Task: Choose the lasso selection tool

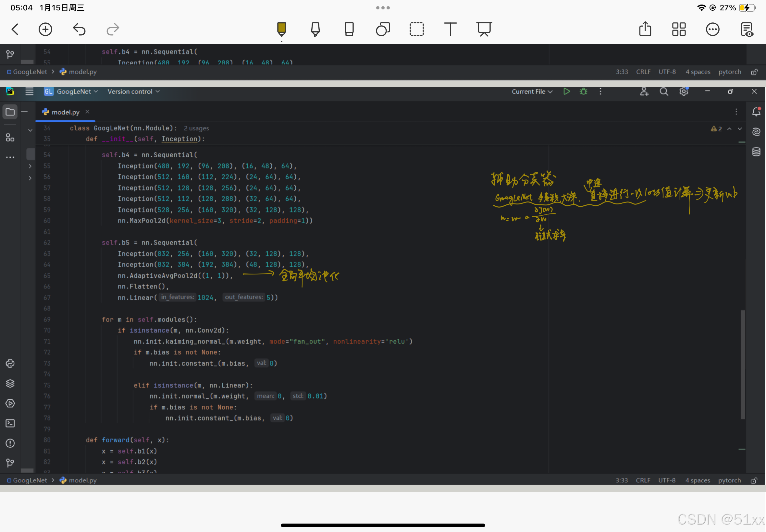Action: (x=416, y=29)
